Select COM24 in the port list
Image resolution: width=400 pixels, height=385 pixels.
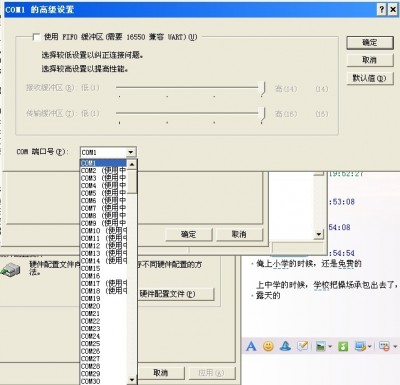(104, 336)
